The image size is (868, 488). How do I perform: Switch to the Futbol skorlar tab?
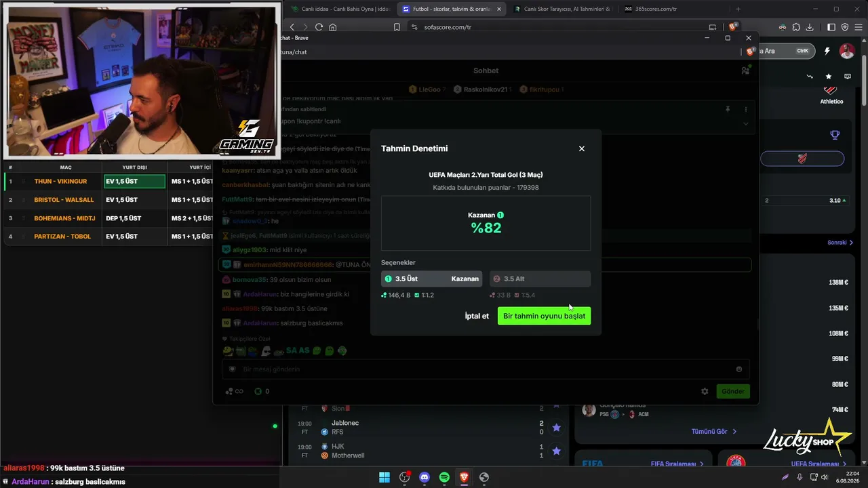coord(451,9)
